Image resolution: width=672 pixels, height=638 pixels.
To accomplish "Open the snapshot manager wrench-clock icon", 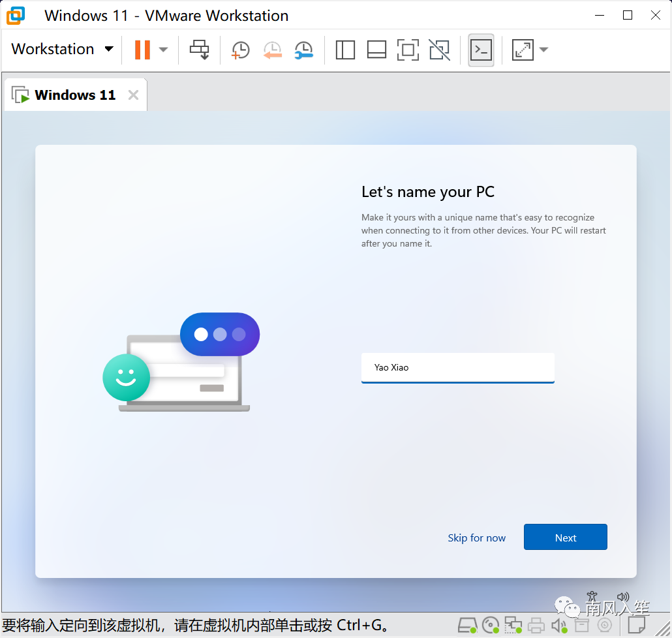I will tap(304, 50).
